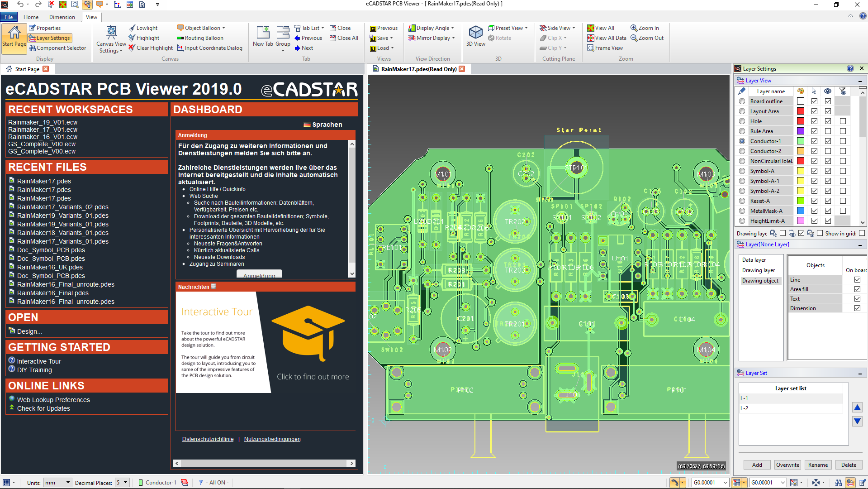This screenshot has height=489, width=868.
Task: Click Lowlight tool in Canvas group
Action: coord(143,28)
